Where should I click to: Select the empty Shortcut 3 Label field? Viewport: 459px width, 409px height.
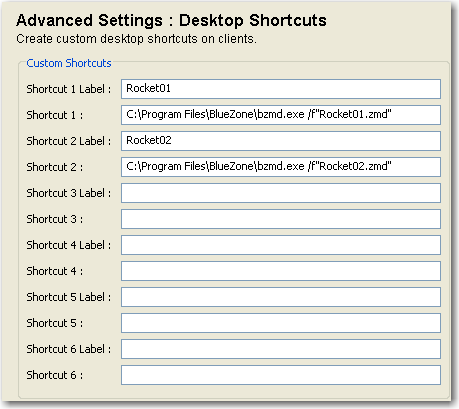pos(281,193)
